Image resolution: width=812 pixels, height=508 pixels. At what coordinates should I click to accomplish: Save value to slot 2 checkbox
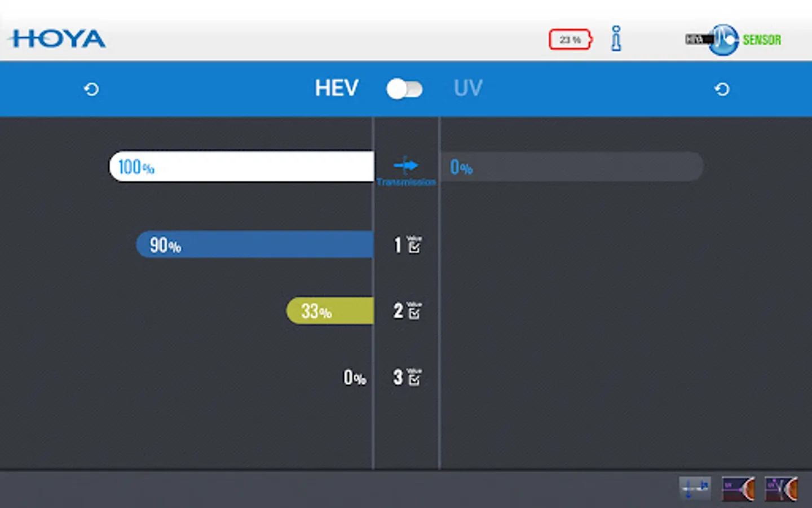pyautogui.click(x=413, y=310)
